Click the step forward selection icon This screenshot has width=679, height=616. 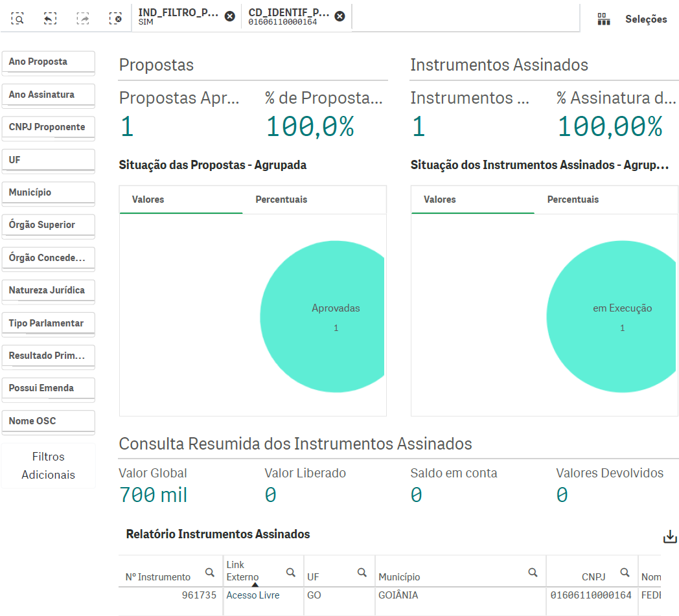tap(83, 18)
